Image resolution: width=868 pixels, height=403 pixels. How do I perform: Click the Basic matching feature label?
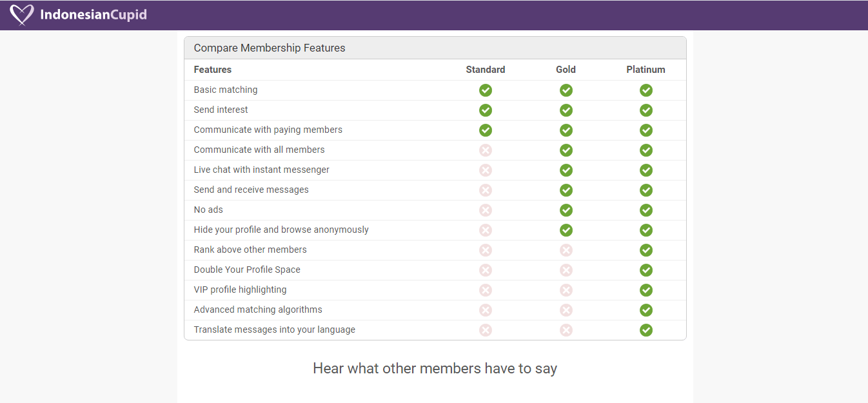tap(226, 90)
